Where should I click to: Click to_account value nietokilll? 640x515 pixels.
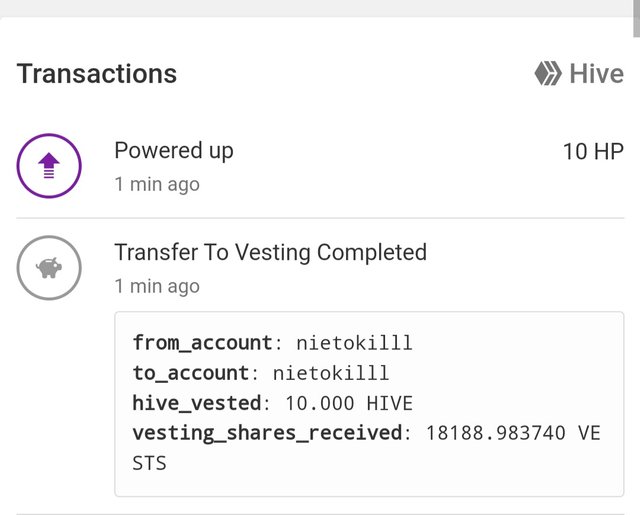331,373
